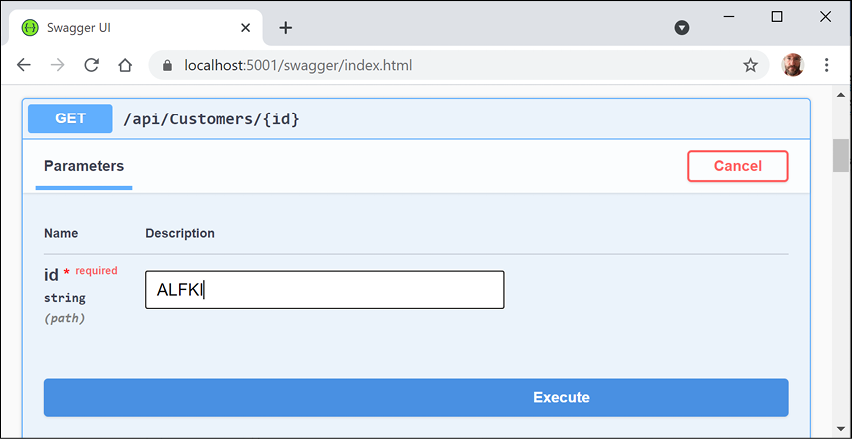Reload the Swagger page
Viewport: 852px width, 439px height.
[x=91, y=65]
